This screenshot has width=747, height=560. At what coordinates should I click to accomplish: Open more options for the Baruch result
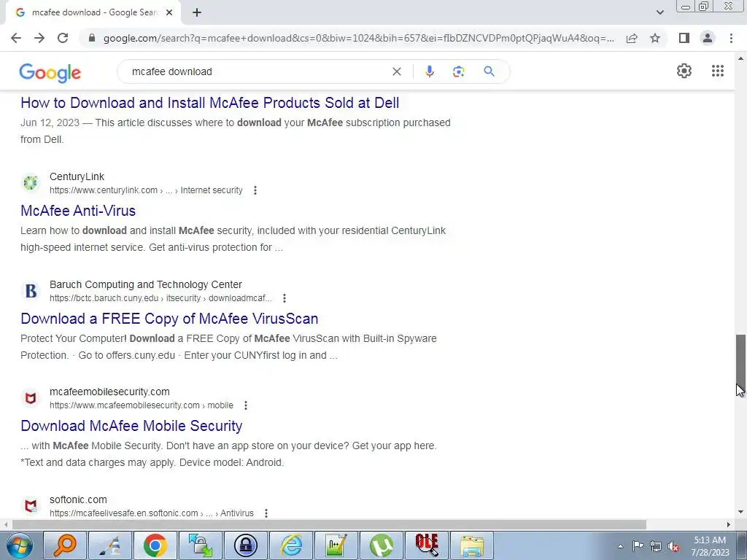pos(285,298)
